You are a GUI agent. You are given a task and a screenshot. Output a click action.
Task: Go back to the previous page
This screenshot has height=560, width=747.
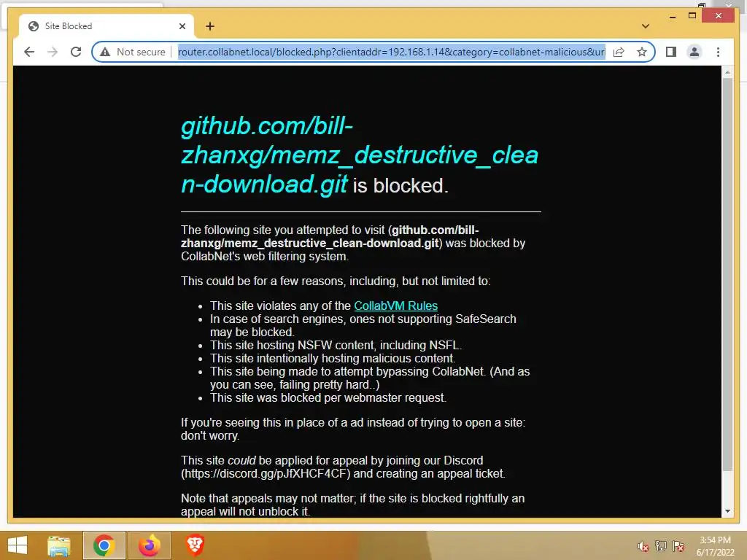point(29,52)
